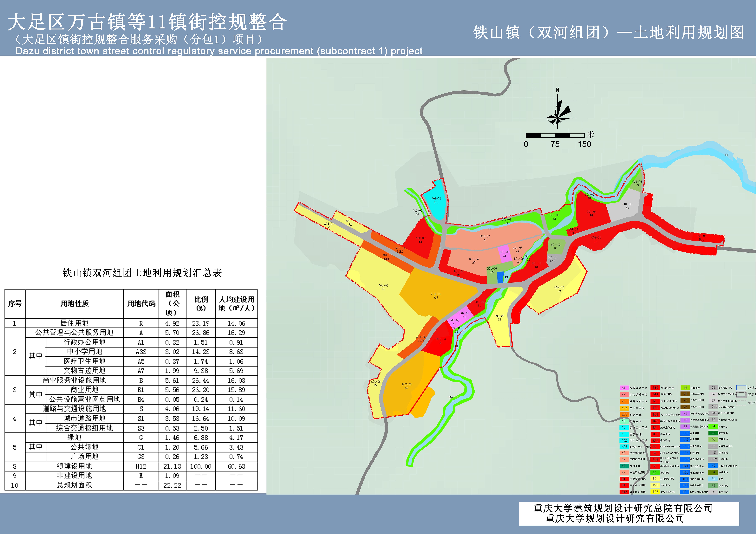
Task: Select the A7 salmon legend swatch
Action: click(624, 460)
